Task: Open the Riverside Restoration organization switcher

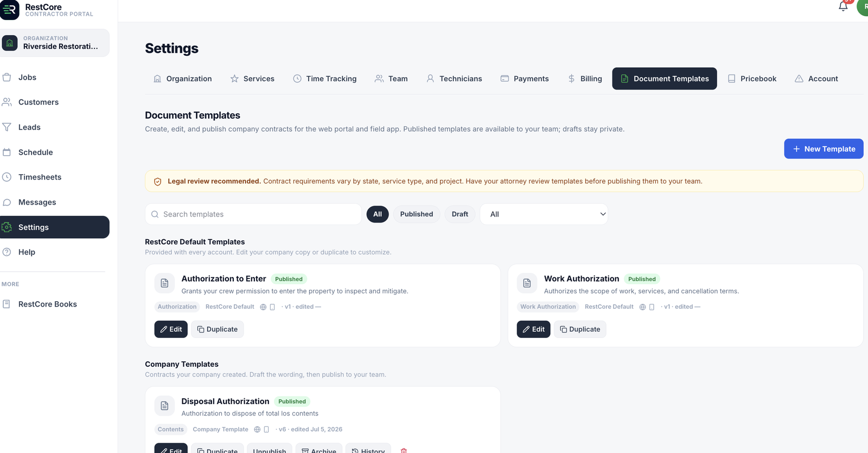Action: (55, 43)
